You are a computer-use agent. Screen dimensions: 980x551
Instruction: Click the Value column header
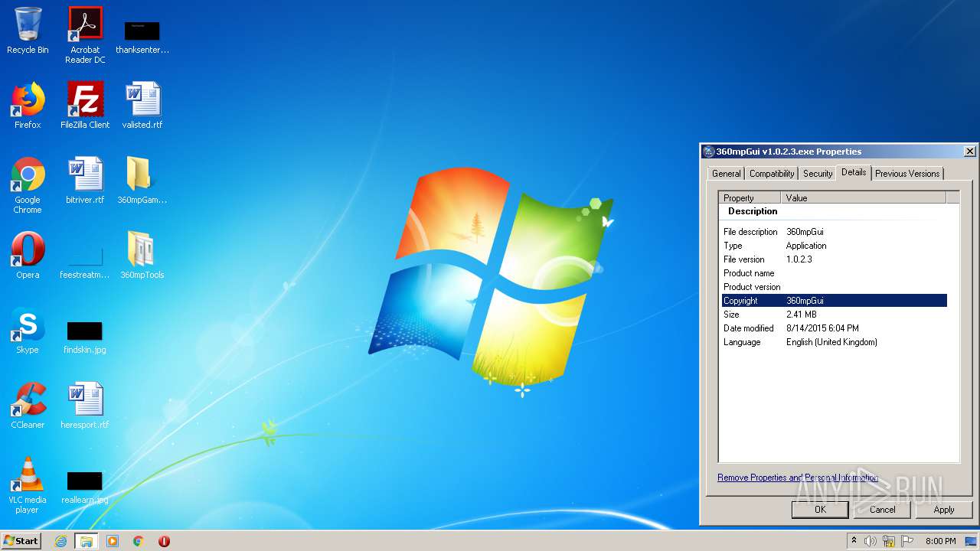[864, 197]
